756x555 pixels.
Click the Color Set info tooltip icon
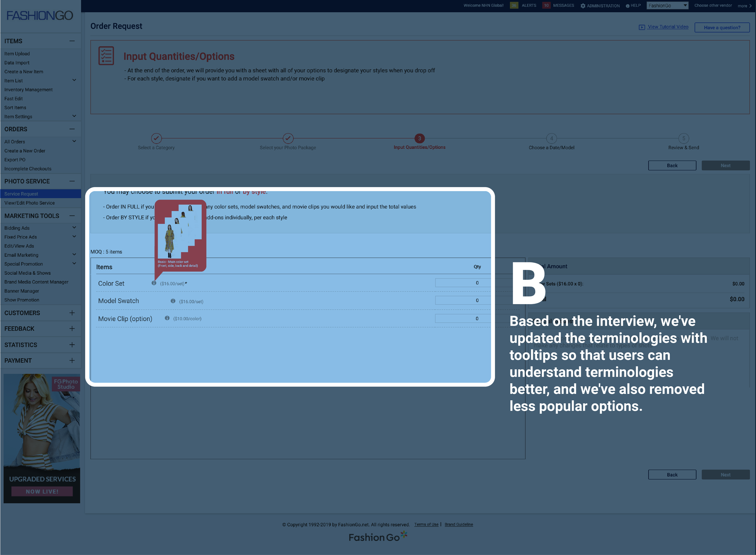[154, 283]
